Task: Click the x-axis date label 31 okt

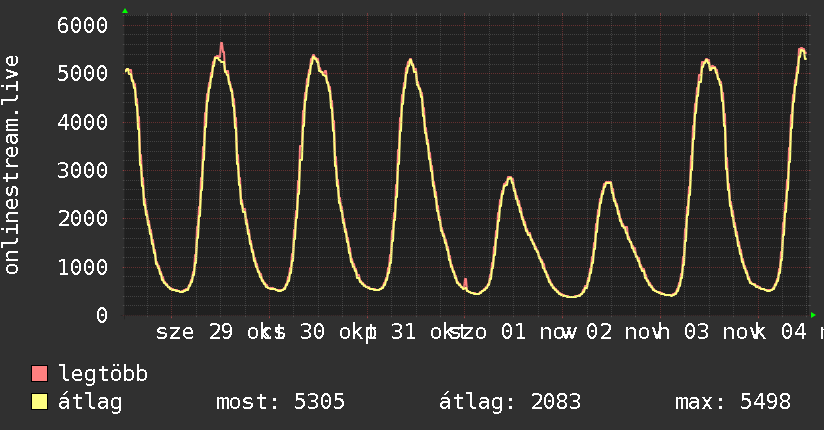Action: (429, 332)
